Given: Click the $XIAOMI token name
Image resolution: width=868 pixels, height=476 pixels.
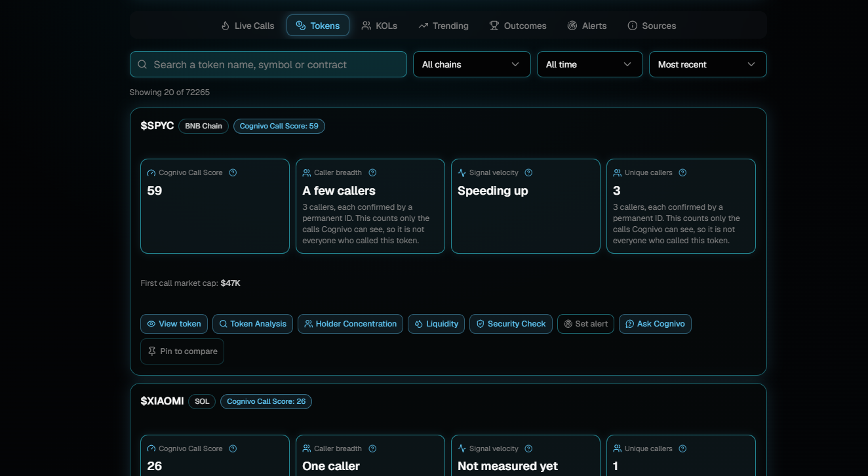Looking at the screenshot, I should [162, 401].
